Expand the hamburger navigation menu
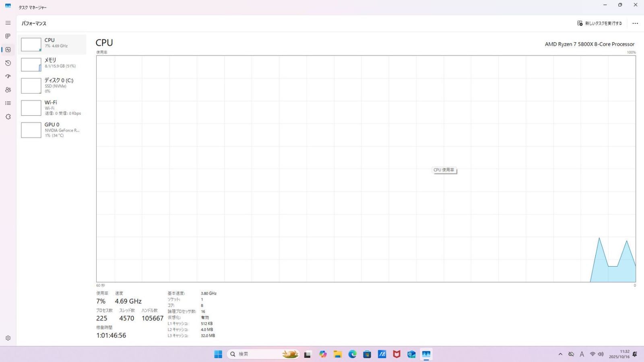 8,23
